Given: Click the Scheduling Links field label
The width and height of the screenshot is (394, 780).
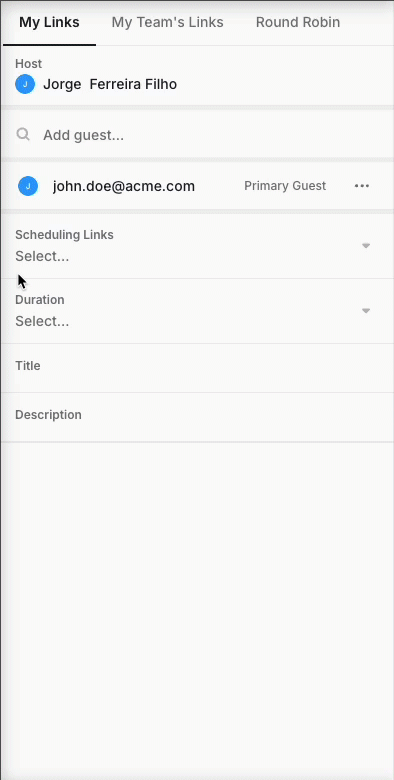Looking at the screenshot, I should 64,235.
